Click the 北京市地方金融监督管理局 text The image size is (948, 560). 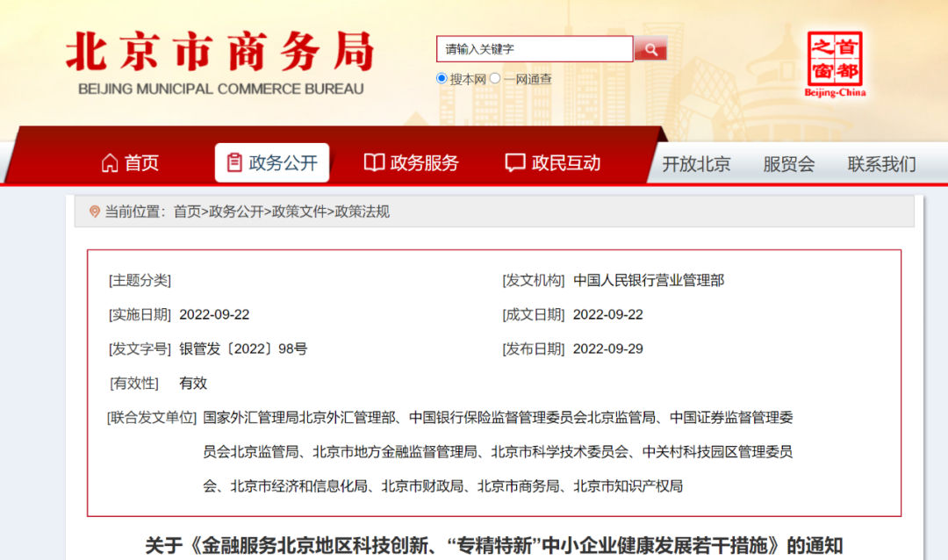click(395, 452)
